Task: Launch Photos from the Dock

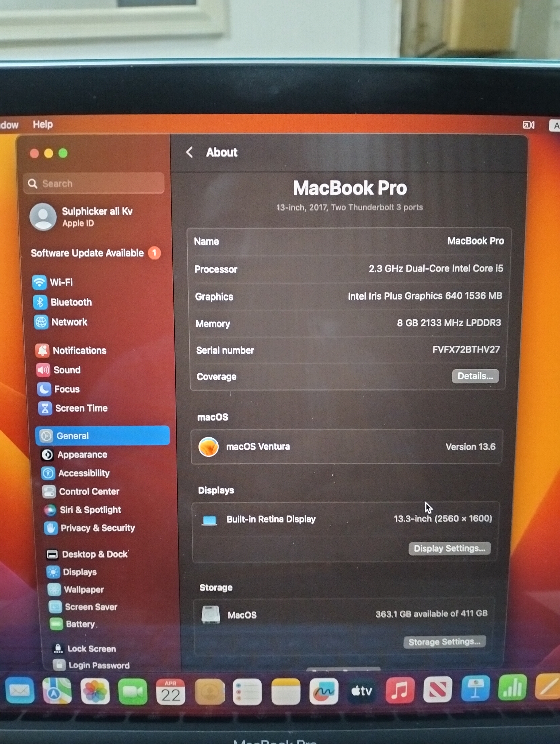Action: point(95,691)
